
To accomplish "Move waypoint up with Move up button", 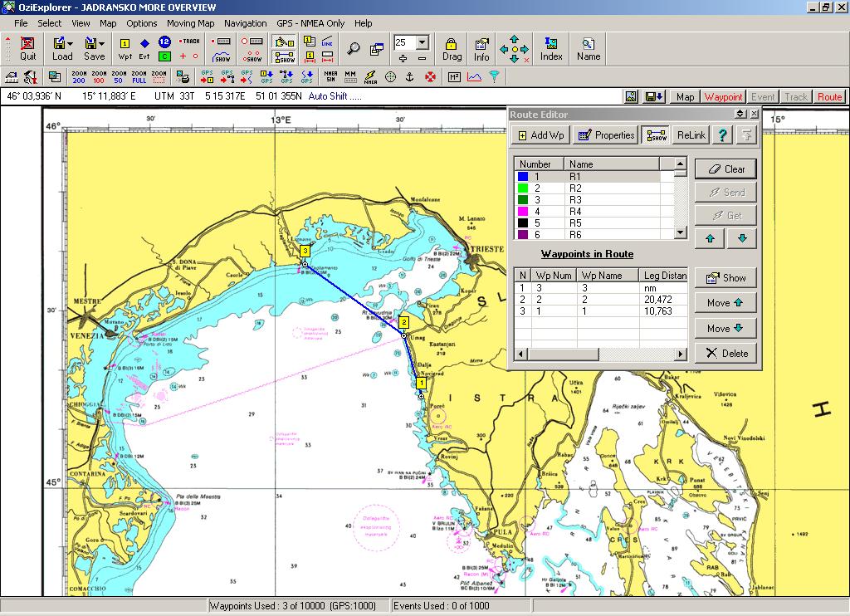I will 725,303.
